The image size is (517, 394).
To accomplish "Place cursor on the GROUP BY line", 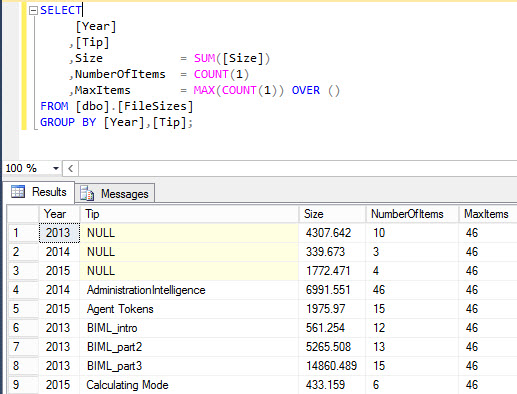I will point(116,122).
